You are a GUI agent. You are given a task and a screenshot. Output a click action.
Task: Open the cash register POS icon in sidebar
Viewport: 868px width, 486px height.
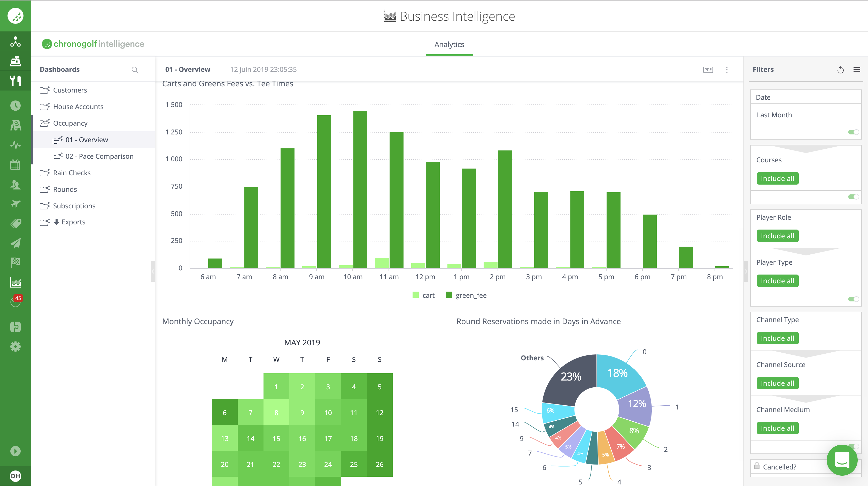click(16, 61)
